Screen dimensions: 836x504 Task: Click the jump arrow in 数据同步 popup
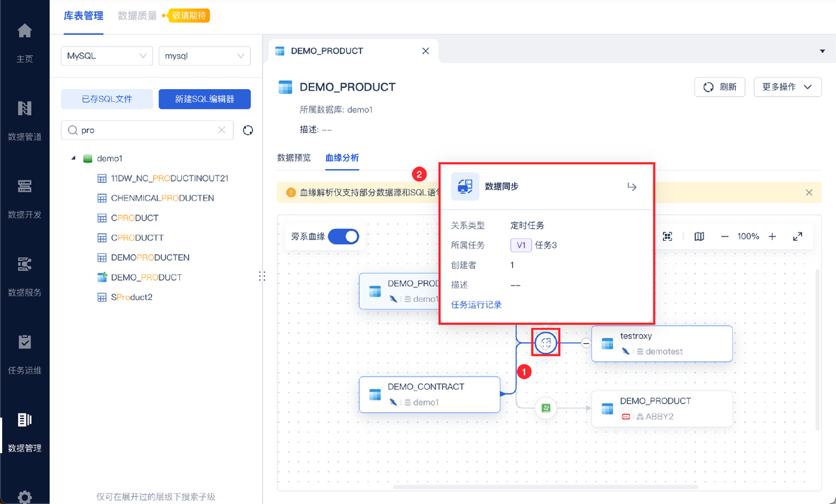[x=632, y=187]
